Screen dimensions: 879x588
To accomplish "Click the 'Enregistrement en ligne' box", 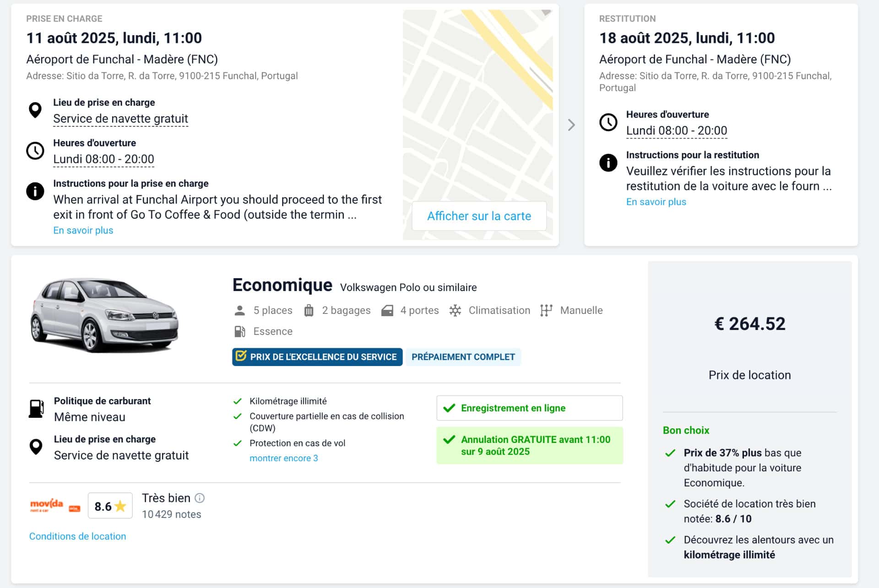I will (530, 408).
